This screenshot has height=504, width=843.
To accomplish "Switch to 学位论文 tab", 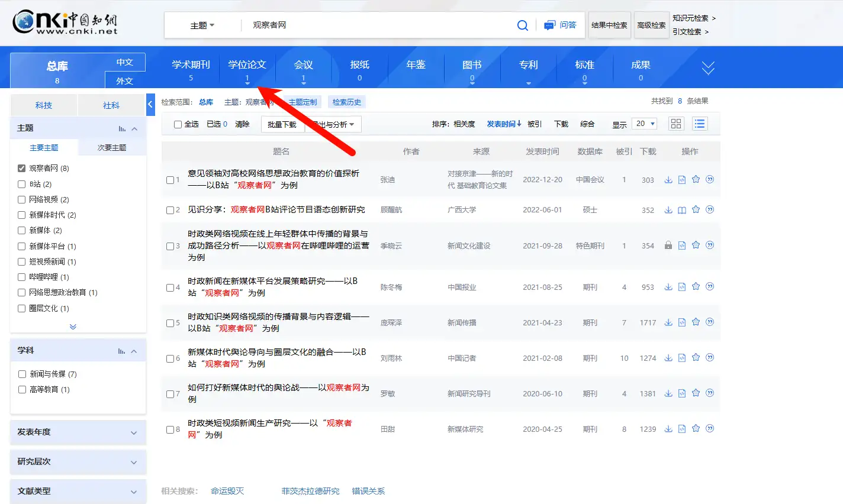I will (x=247, y=69).
